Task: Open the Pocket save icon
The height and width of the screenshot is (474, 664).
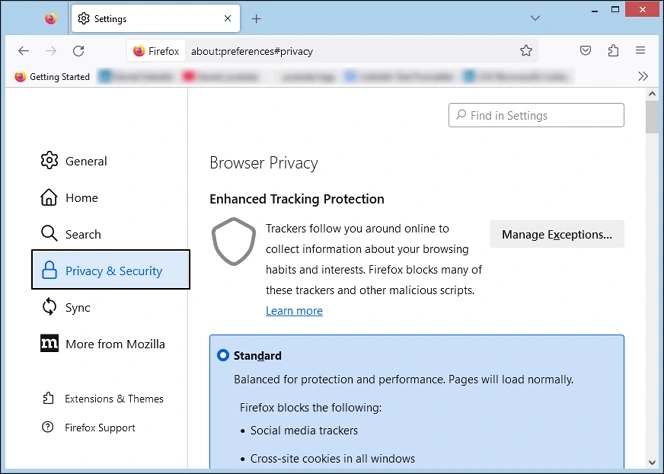Action: pyautogui.click(x=585, y=51)
